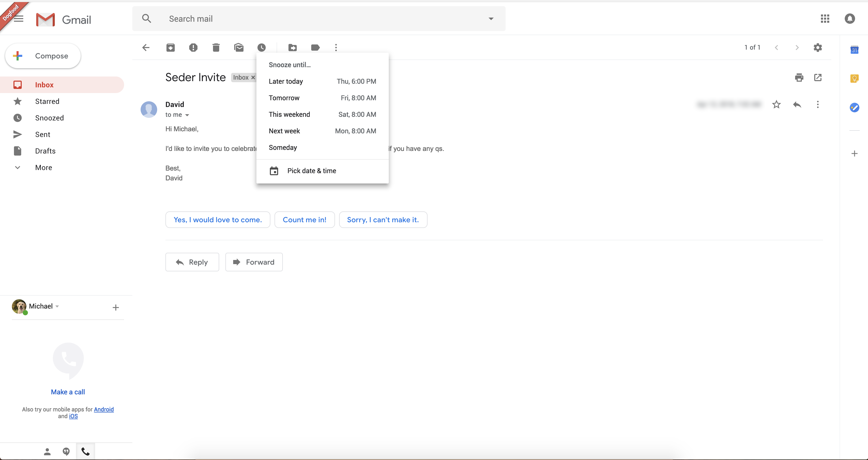Expand the search mail dropdown arrow
868x460 pixels.
[491, 18]
